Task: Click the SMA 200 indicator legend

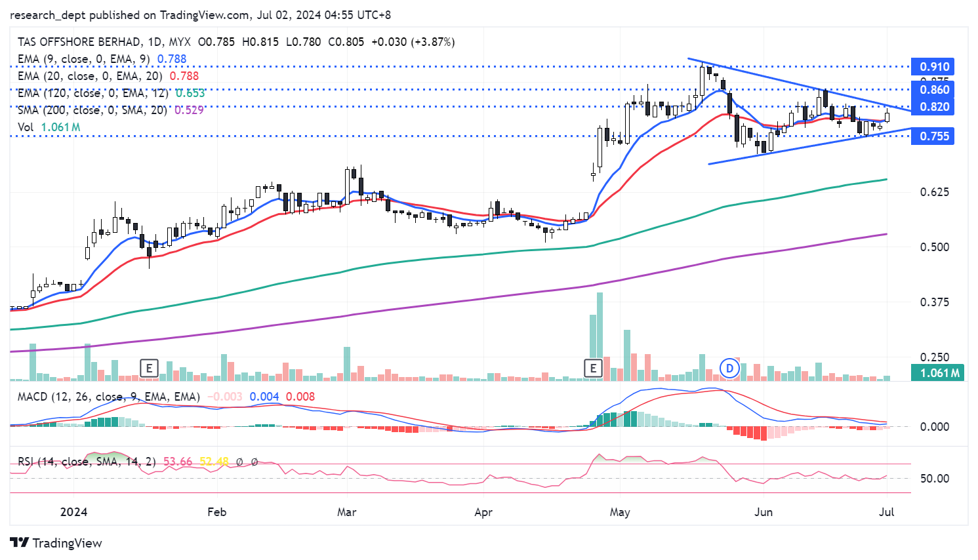Action: point(92,110)
